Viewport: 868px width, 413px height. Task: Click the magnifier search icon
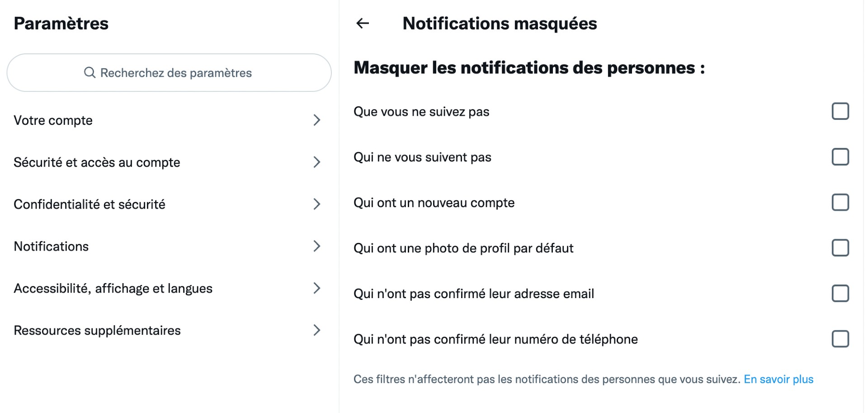pyautogui.click(x=90, y=73)
